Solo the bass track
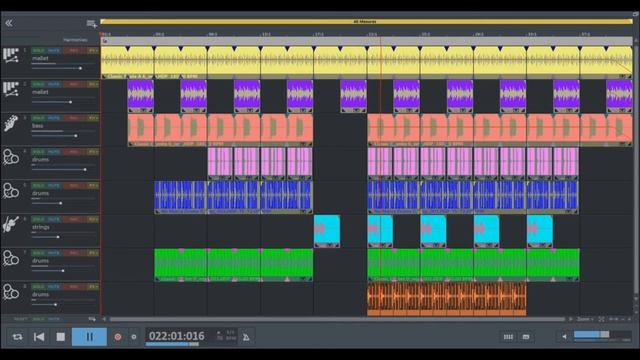The height and width of the screenshot is (360, 640). pyautogui.click(x=38, y=118)
